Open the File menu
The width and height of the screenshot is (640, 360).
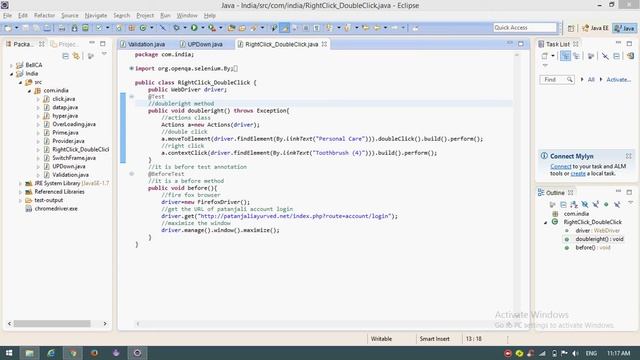coord(7,16)
